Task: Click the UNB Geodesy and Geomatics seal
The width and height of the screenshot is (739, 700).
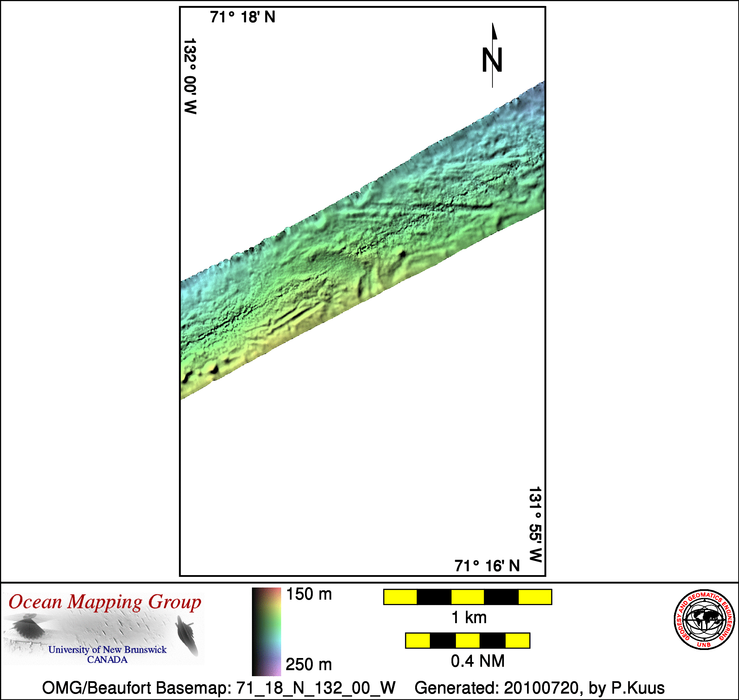Action: 704,620
